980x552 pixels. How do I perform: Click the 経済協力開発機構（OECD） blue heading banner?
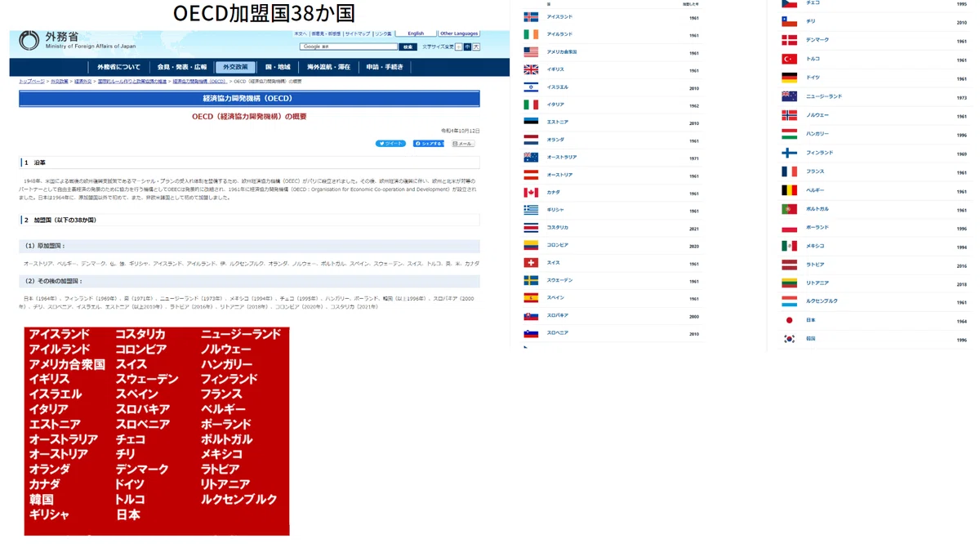pyautogui.click(x=249, y=99)
